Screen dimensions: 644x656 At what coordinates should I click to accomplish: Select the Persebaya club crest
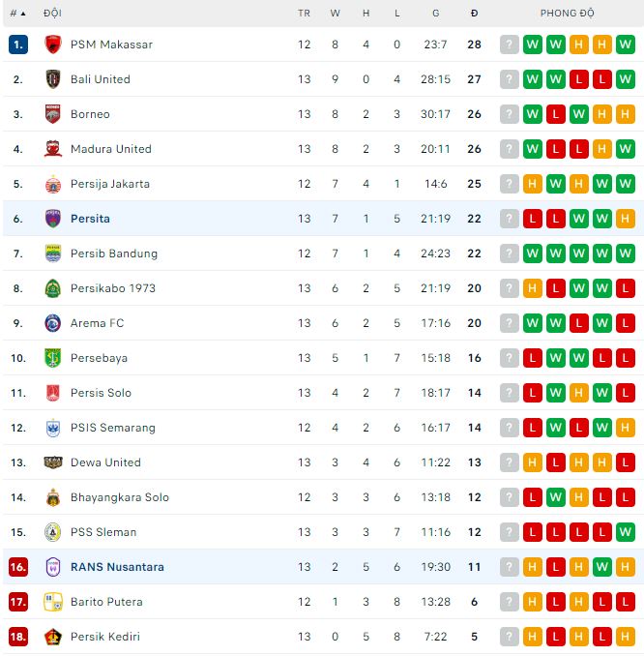(x=53, y=358)
